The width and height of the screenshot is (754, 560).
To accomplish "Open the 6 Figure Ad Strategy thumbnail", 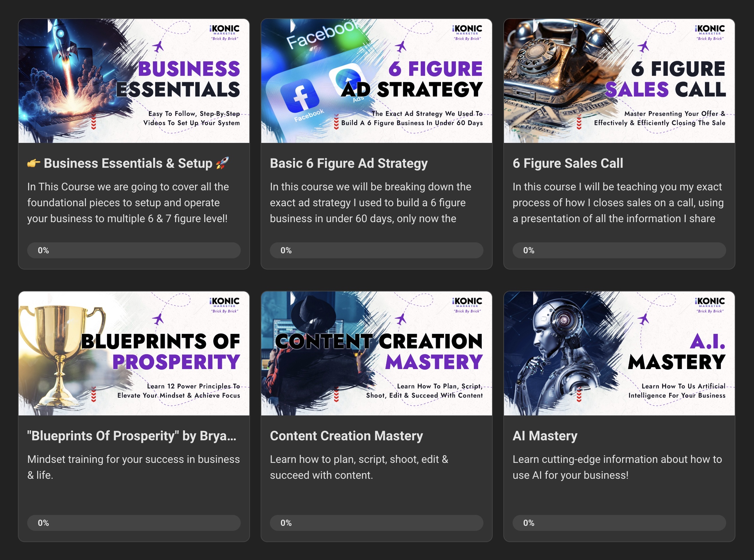I will point(377,81).
